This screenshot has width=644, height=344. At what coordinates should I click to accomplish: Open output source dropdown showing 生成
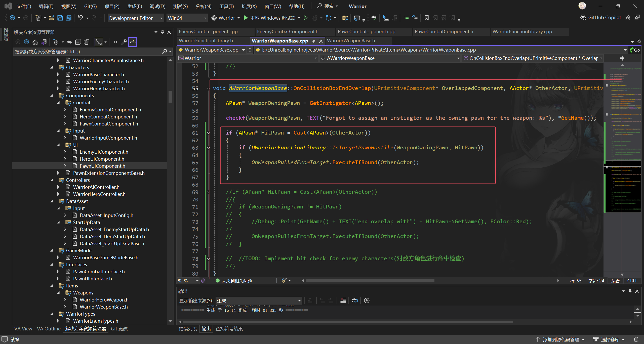(259, 300)
